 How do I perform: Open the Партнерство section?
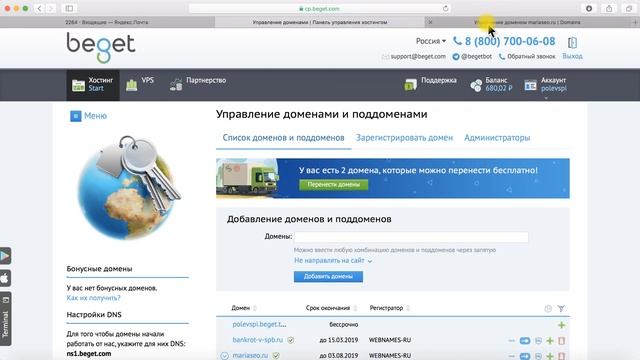tap(198, 84)
